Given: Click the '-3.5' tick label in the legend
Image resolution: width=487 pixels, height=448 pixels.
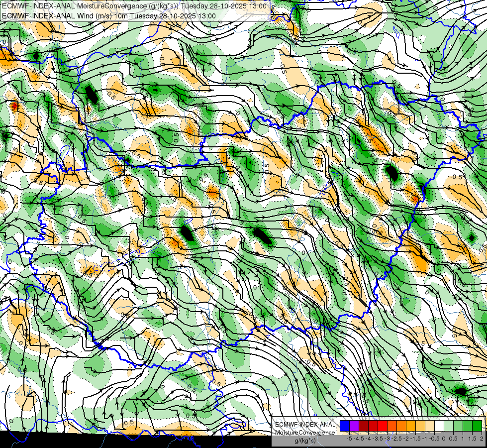Looking at the screenshot, I should pyautogui.click(x=378, y=439).
